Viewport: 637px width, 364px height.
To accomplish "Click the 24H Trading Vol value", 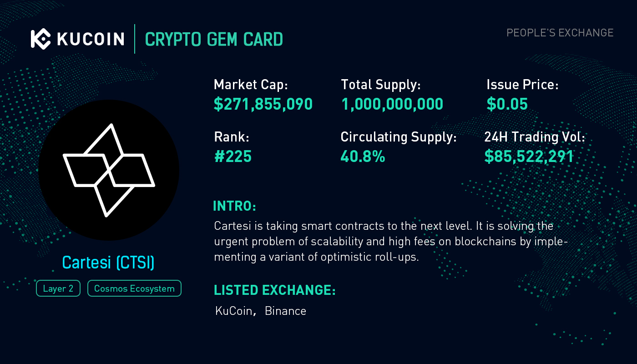I will 529,157.
